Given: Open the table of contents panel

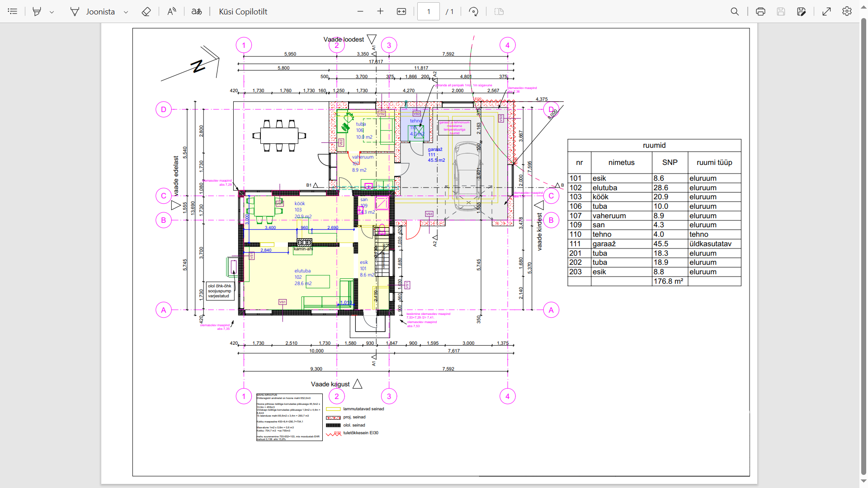Looking at the screenshot, I should coord(13,11).
